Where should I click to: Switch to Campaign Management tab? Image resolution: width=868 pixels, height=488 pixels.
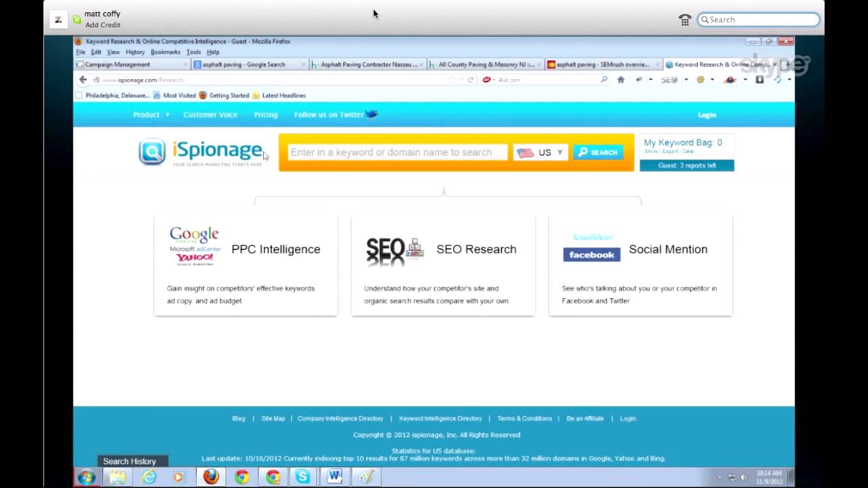pyautogui.click(x=132, y=64)
